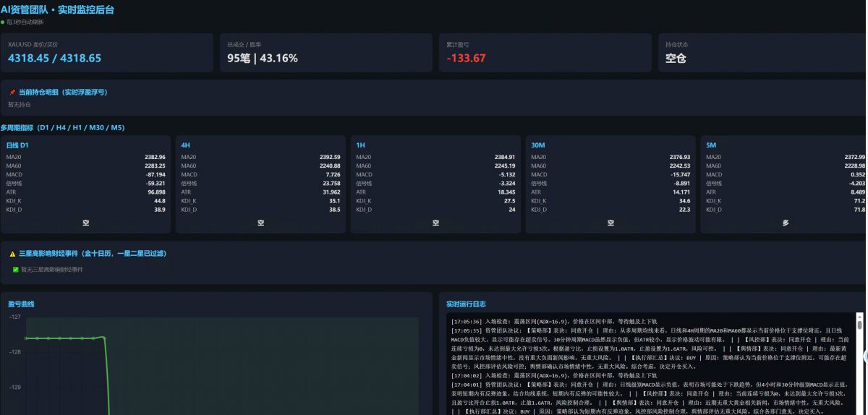This screenshot has height=415, width=868.
Task: Toggle the green checkbox before 暂无三星高影响财经事件
Action: (x=16, y=269)
